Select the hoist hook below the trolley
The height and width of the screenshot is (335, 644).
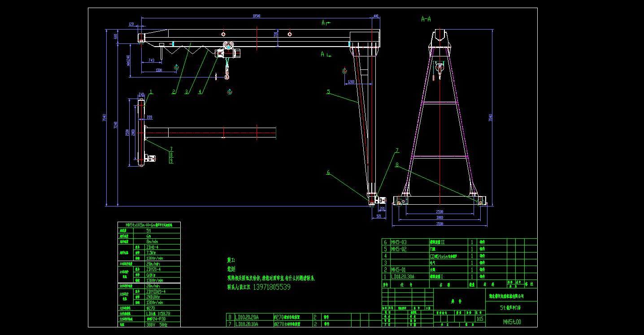227,77
